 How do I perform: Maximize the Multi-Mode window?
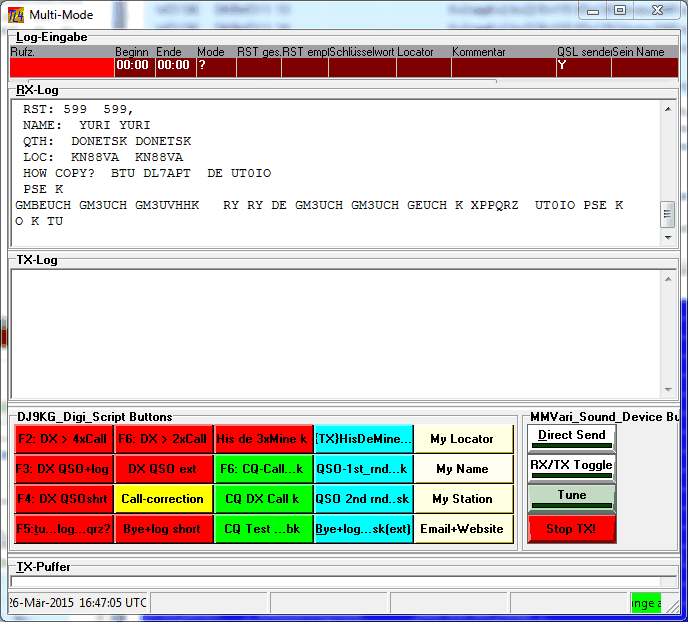pyautogui.click(x=620, y=11)
